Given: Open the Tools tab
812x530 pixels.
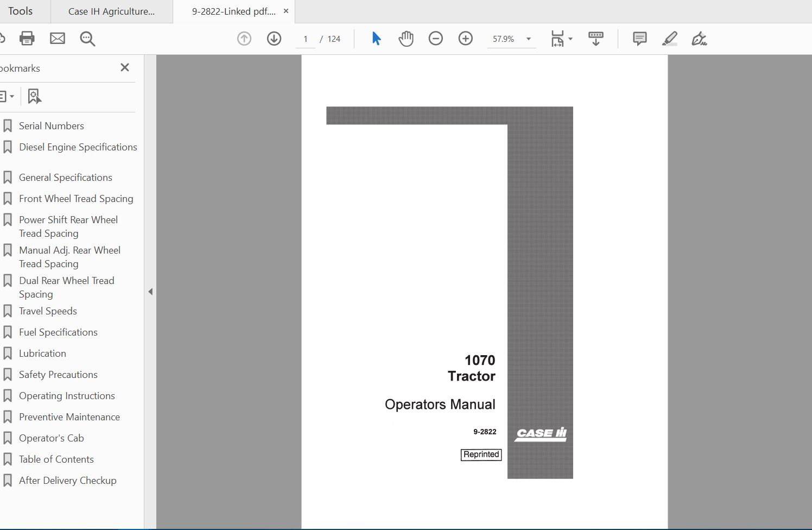Looking at the screenshot, I should point(21,11).
